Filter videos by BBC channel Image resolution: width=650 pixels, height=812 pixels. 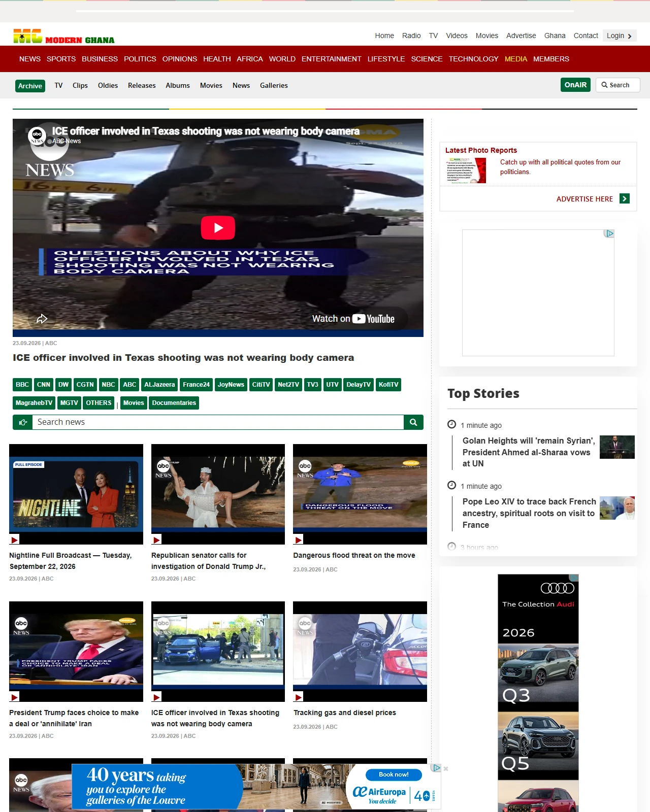22,385
